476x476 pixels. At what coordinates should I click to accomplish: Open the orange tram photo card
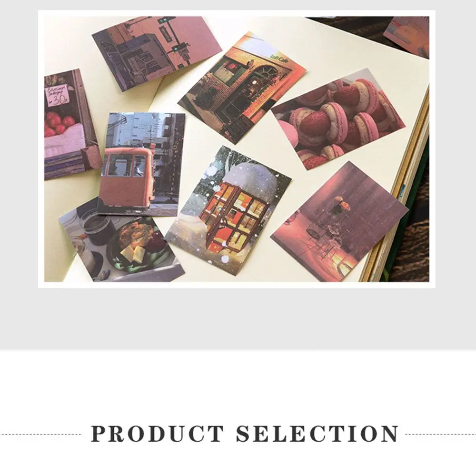click(141, 164)
